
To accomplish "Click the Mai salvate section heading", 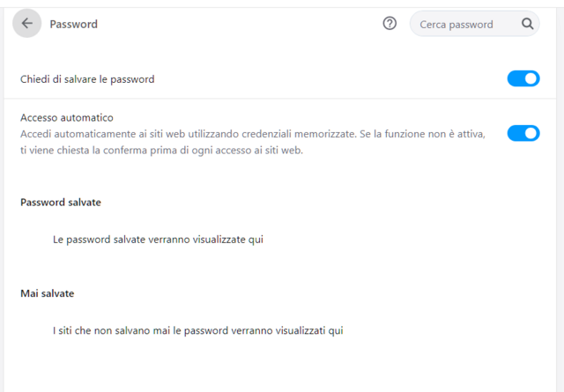I will [47, 293].
